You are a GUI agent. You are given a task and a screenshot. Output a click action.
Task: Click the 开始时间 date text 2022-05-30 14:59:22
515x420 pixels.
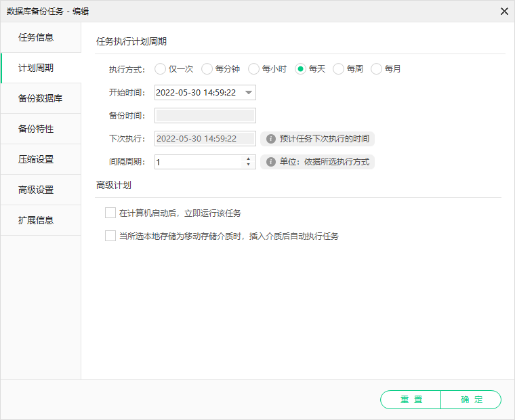coord(196,93)
